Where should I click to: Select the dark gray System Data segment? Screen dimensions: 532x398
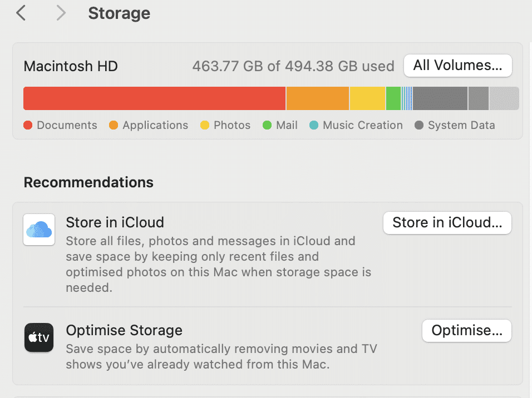pos(440,98)
